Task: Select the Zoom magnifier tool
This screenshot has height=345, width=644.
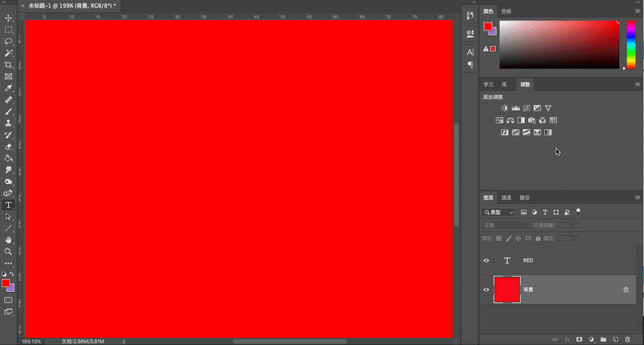Action: (8, 251)
